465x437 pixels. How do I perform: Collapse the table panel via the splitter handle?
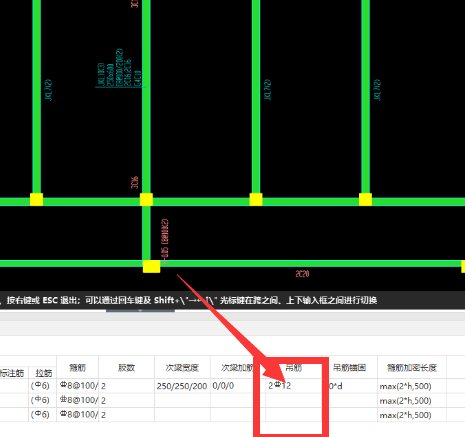140,310
